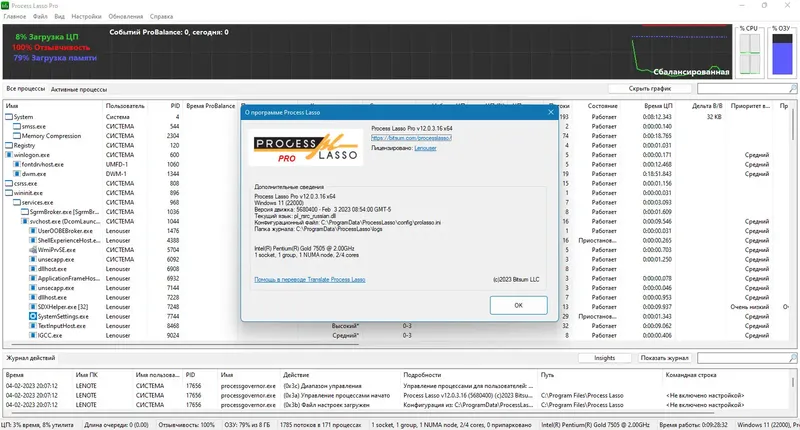
Task: Click the ShellExperienceHost process icon
Action: [33, 240]
